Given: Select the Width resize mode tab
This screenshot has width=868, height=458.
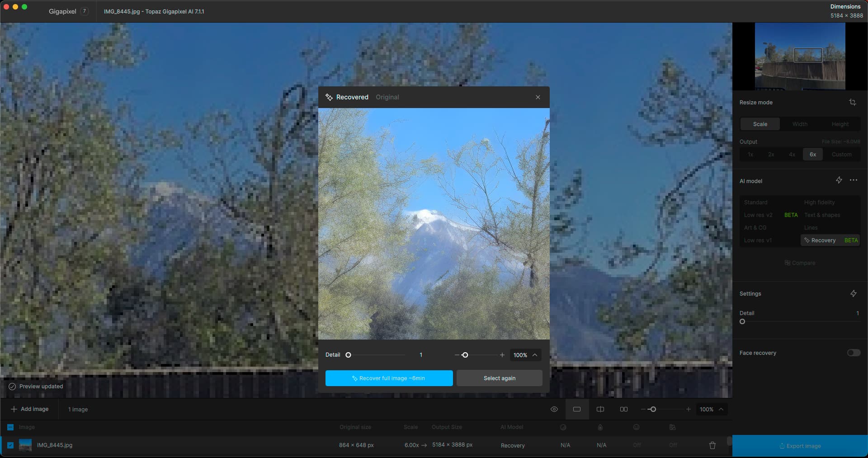Looking at the screenshot, I should [800, 124].
